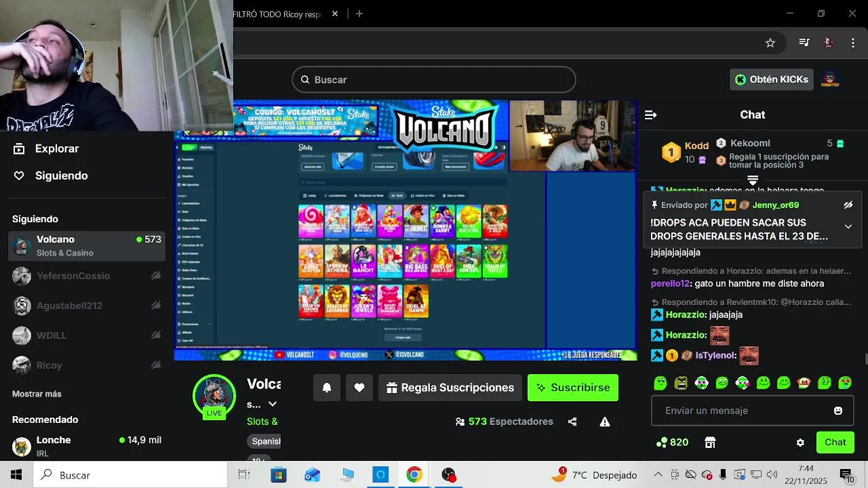Collapse the chat panel with the arrow icon
Screen dimensions: 868x488
click(650, 115)
